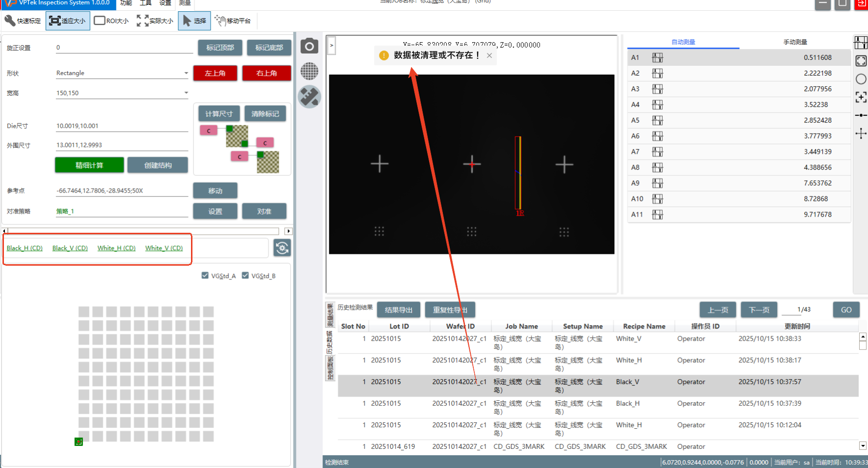Activate the move platform hand tool

tap(233, 21)
